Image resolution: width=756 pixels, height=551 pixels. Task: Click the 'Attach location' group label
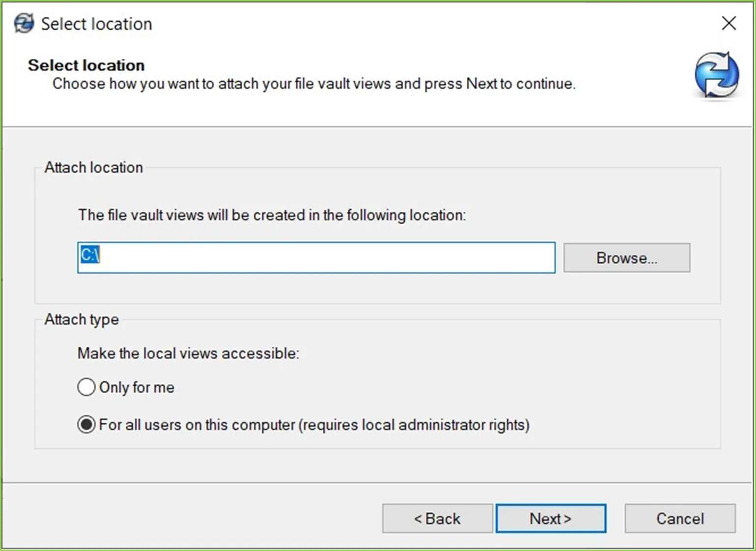[x=93, y=168]
